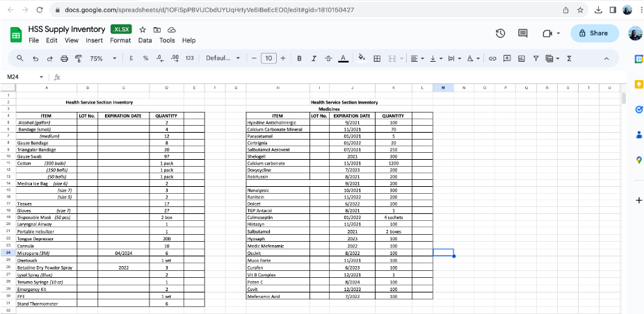The height and width of the screenshot is (314, 644).
Task: Open the View menu
Action: (x=72, y=40)
